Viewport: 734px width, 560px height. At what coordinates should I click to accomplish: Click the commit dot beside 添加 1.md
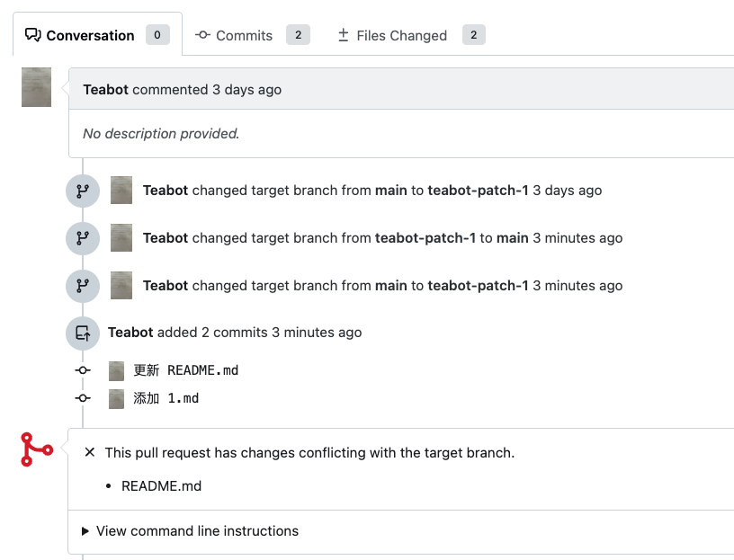(83, 397)
